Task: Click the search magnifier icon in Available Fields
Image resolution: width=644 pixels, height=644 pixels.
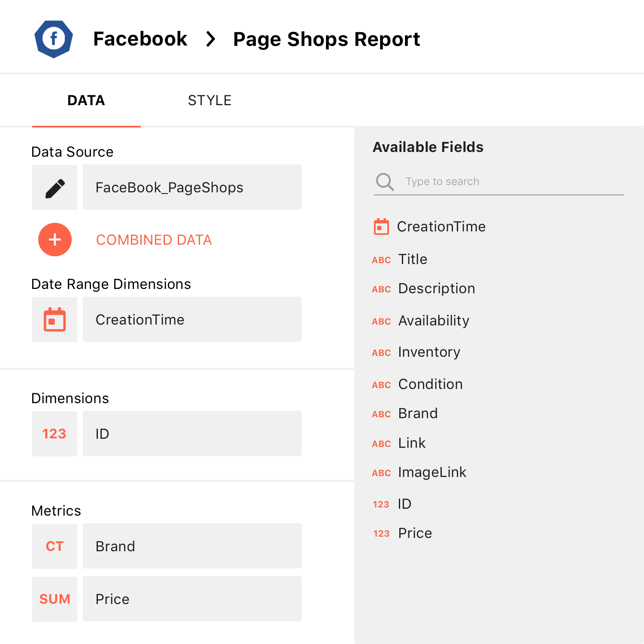Action: click(x=385, y=182)
